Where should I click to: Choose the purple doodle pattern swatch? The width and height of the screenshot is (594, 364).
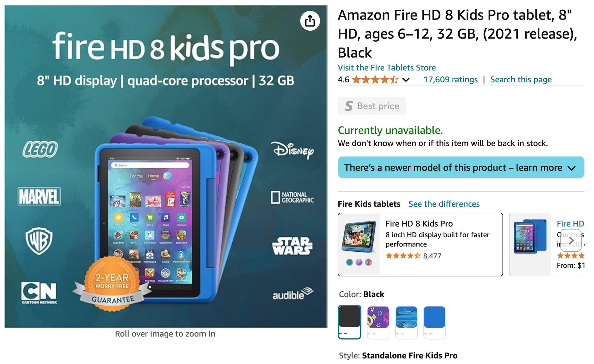(378, 322)
